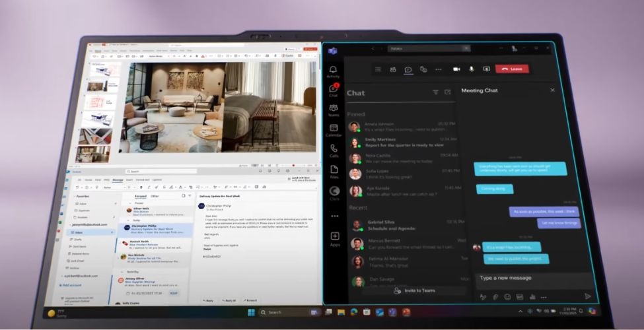Viewport: 644px width, 330px height.
Task: Collapse the Yesterday group in Outlook list
Action: click(122, 272)
